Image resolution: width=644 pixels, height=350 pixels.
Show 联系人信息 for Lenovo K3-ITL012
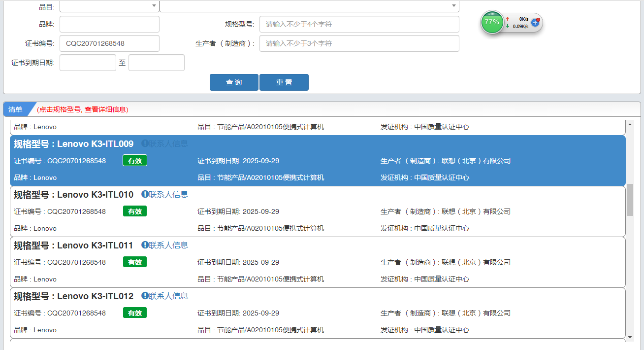click(x=165, y=296)
